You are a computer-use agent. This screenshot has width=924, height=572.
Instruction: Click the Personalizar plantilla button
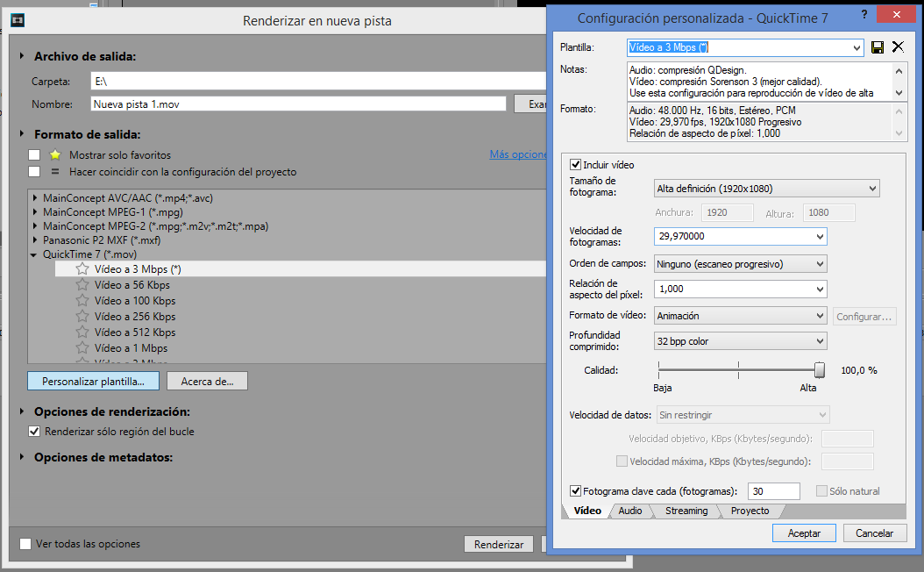pyautogui.click(x=93, y=381)
